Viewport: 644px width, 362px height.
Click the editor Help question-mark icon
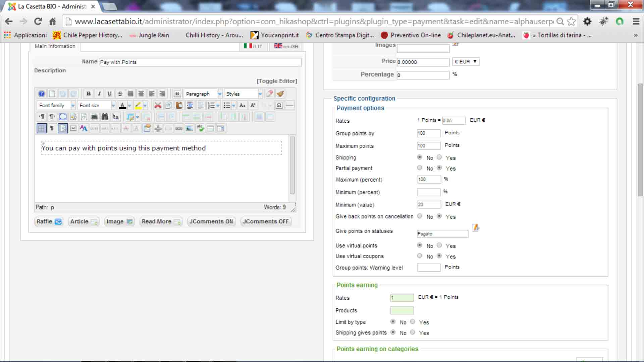coord(41,94)
